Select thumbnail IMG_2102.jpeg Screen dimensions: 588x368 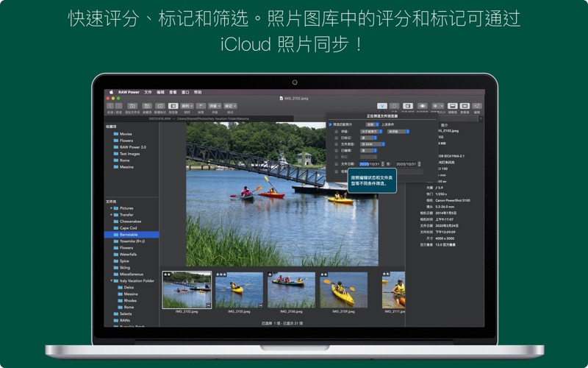point(187,290)
